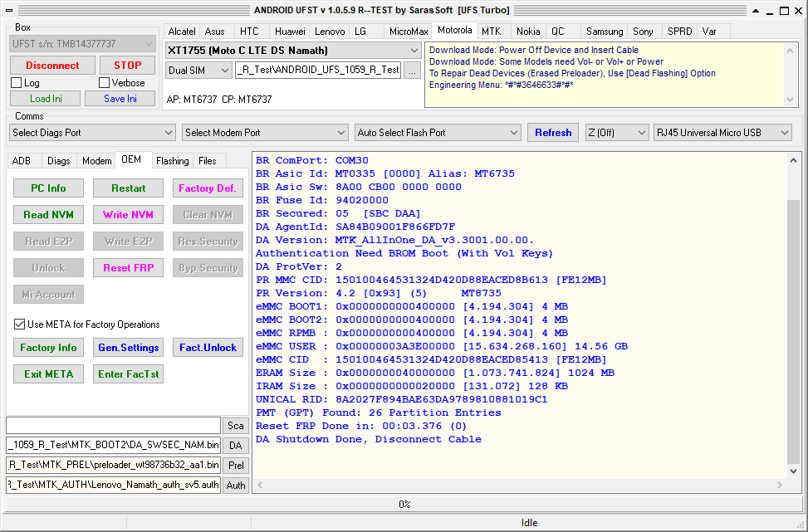The image size is (808, 532).
Task: Click the DA file select button
Action: tap(236, 446)
